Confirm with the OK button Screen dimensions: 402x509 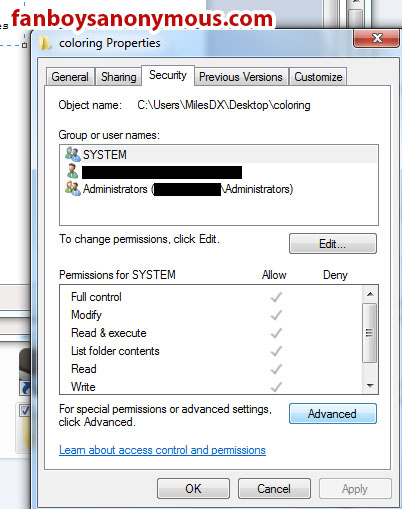[x=193, y=489]
